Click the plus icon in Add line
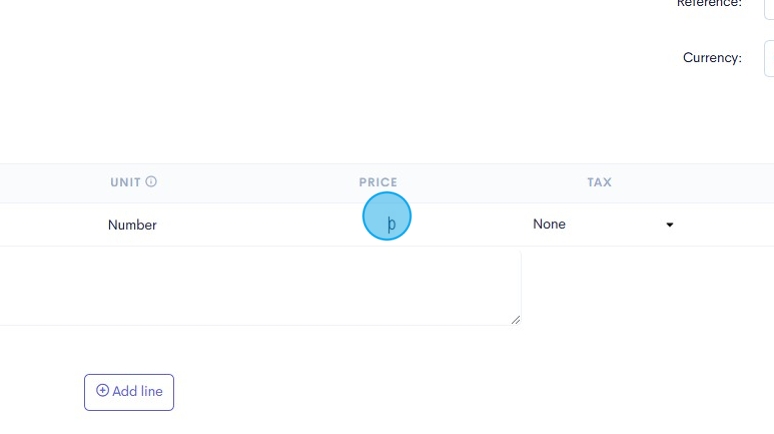Image resolution: width=774 pixels, height=434 pixels. coord(102,391)
